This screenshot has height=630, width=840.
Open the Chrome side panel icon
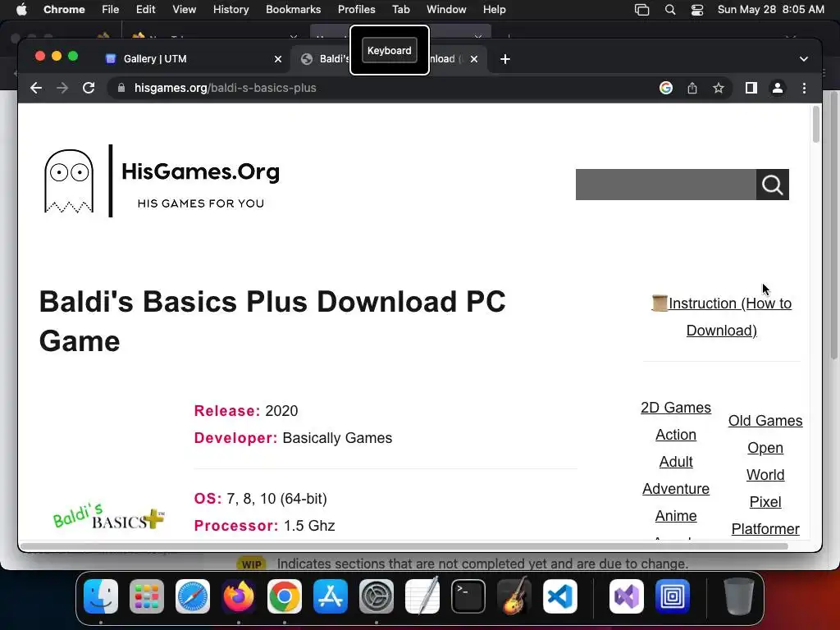tap(751, 88)
